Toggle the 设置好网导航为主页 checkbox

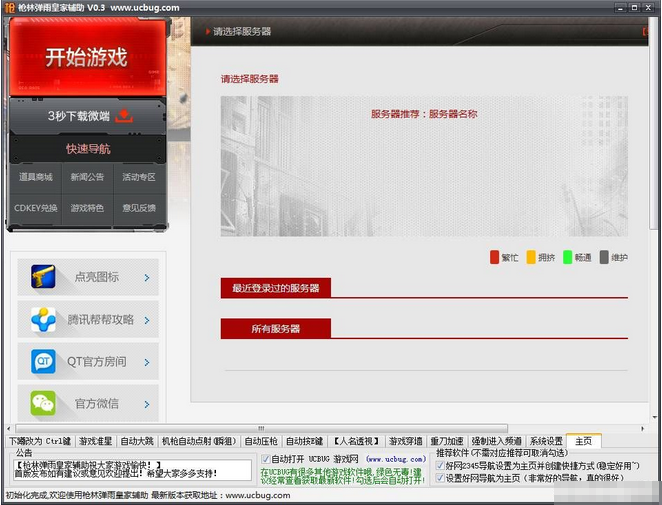pyautogui.click(x=441, y=478)
